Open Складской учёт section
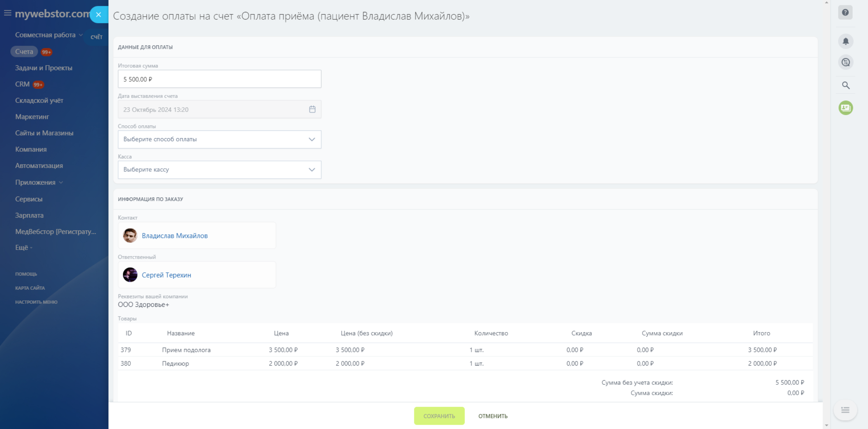This screenshot has width=868, height=429. tap(39, 100)
